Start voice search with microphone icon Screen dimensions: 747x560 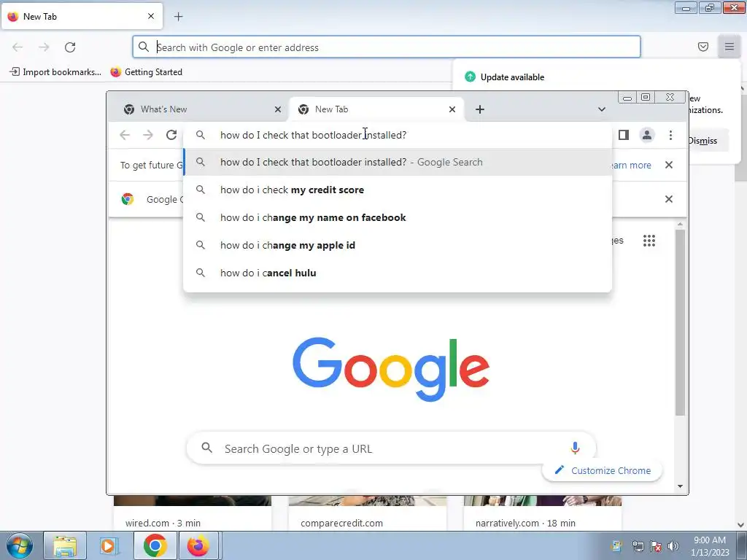575,448
